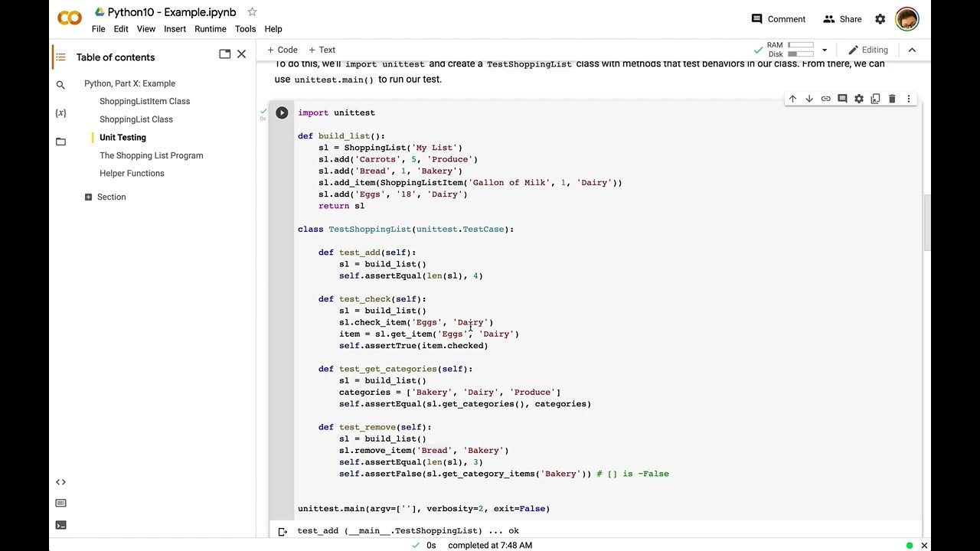Screen dimensions: 980x551
Task: Open the user account avatar
Action: click(x=907, y=19)
